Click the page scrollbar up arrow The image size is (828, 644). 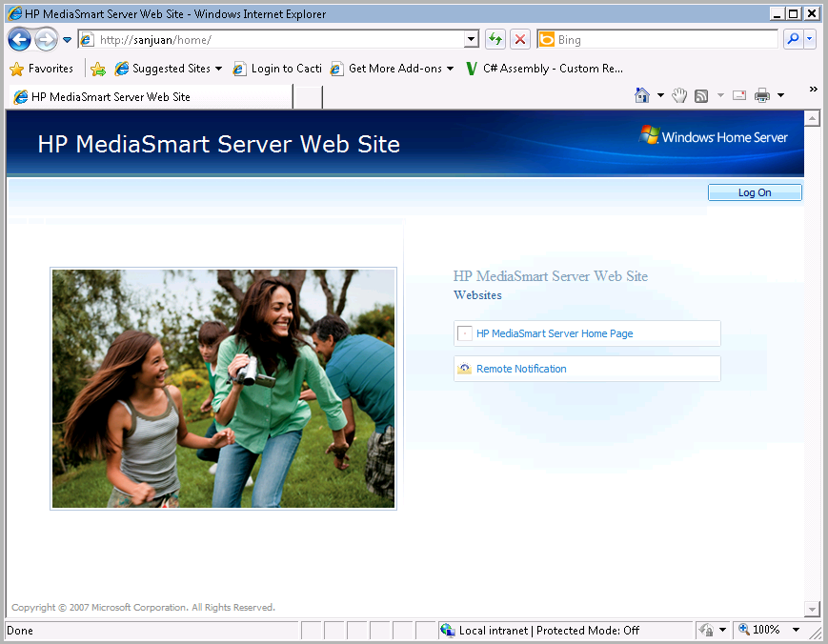(812, 118)
